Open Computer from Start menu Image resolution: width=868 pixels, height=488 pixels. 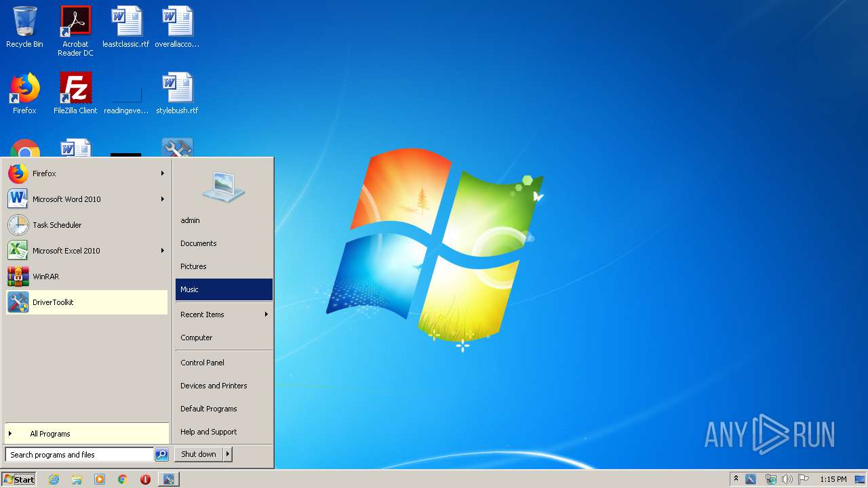coord(224,338)
